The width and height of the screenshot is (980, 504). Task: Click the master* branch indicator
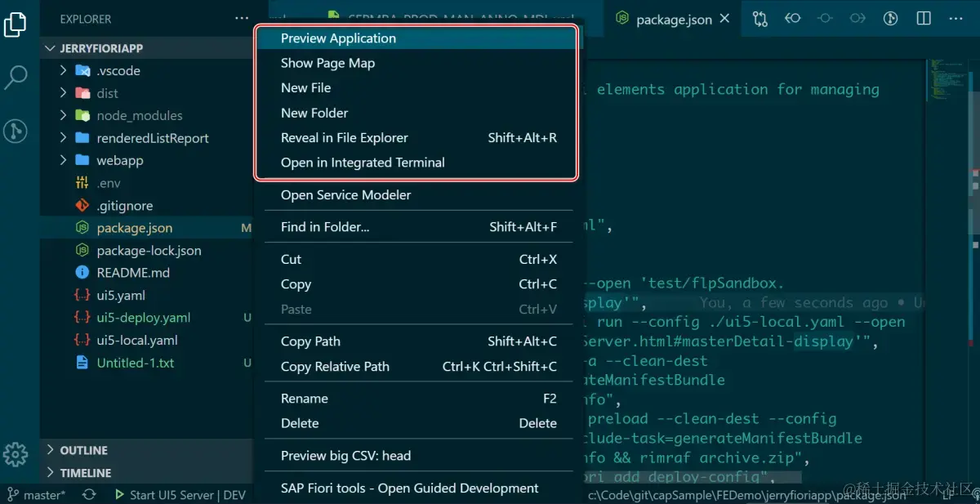36,495
